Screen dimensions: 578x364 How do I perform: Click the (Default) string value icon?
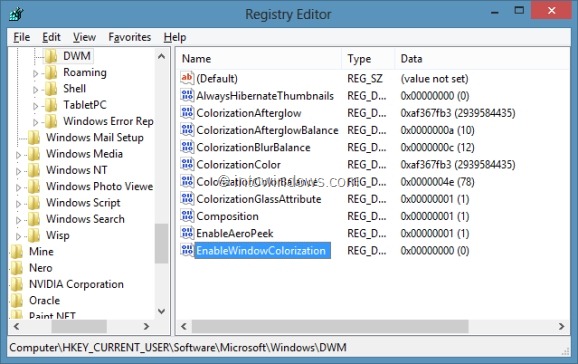tap(187, 78)
